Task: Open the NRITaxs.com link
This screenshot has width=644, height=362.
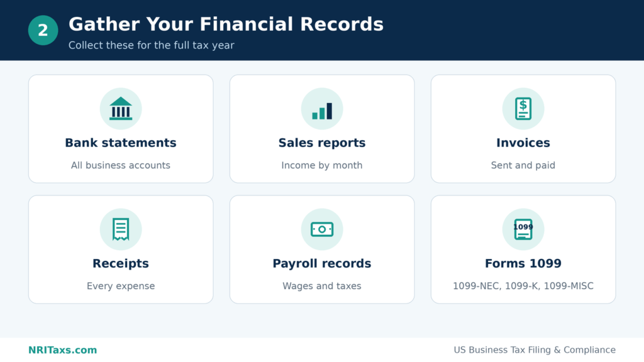Action: click(62, 350)
